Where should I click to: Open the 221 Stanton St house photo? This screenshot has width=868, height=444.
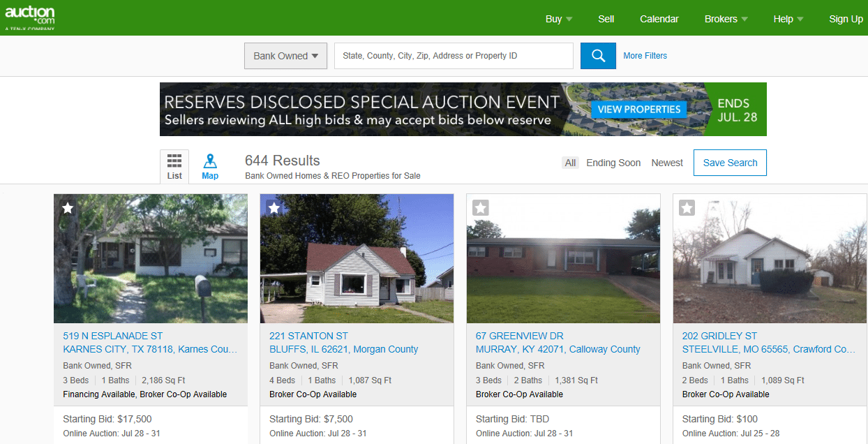tap(357, 258)
